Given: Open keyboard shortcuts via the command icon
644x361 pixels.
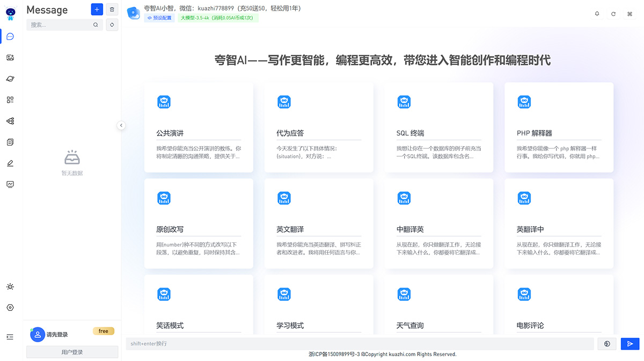Looking at the screenshot, I should [x=629, y=14].
